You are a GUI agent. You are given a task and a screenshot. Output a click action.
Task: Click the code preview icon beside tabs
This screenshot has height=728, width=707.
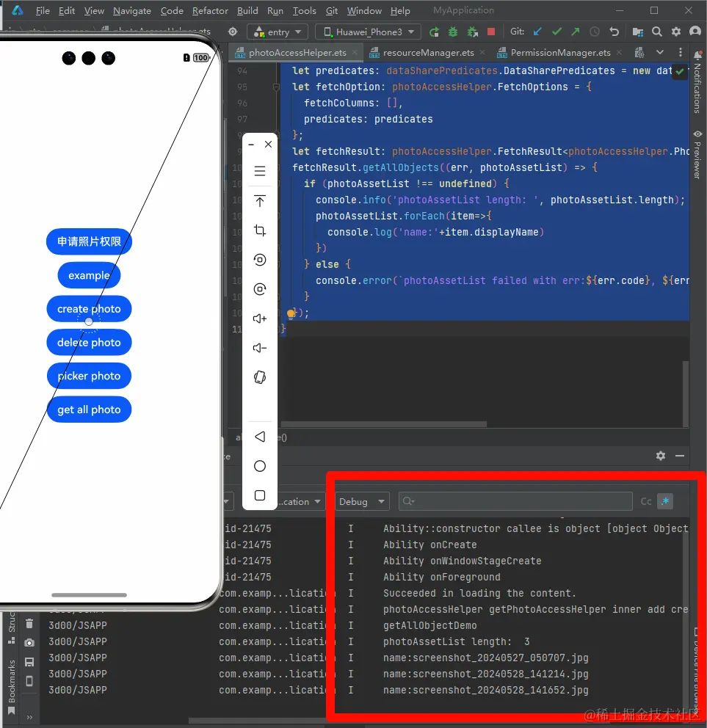click(x=639, y=52)
